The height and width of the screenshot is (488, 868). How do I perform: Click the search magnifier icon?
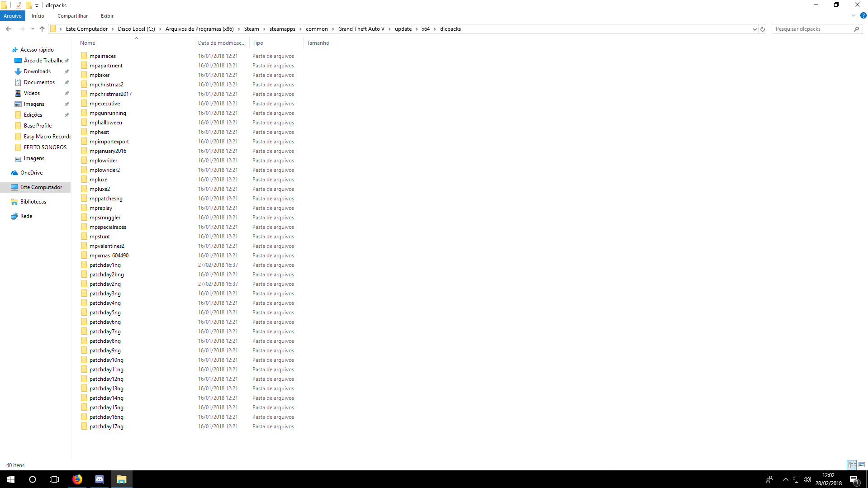(x=856, y=29)
